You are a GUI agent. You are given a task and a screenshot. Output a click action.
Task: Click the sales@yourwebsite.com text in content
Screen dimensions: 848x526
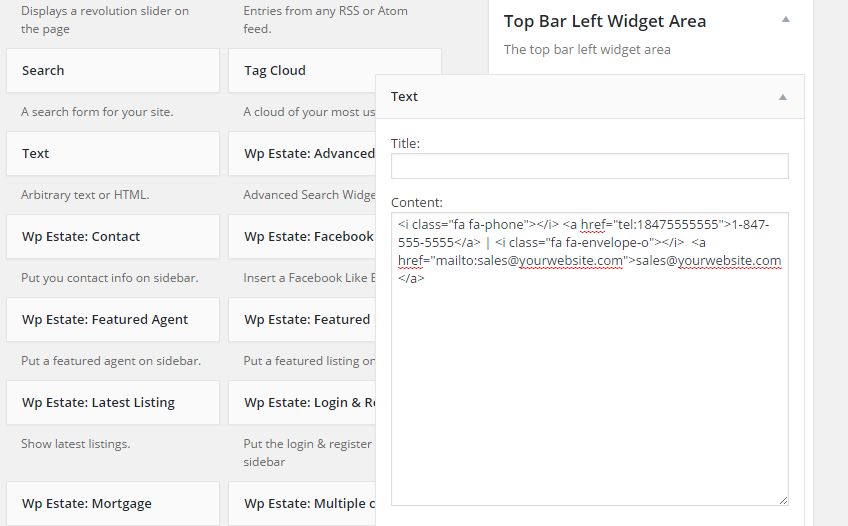708,261
